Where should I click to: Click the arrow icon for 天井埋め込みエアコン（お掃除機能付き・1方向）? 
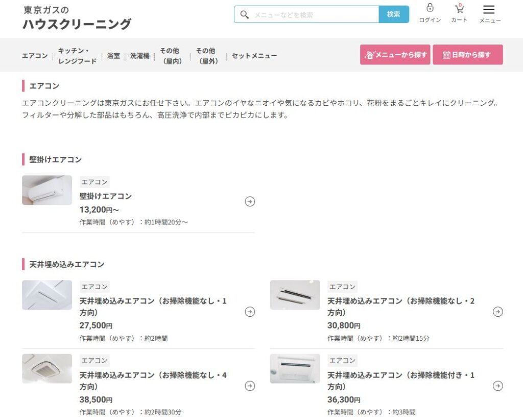498,386
